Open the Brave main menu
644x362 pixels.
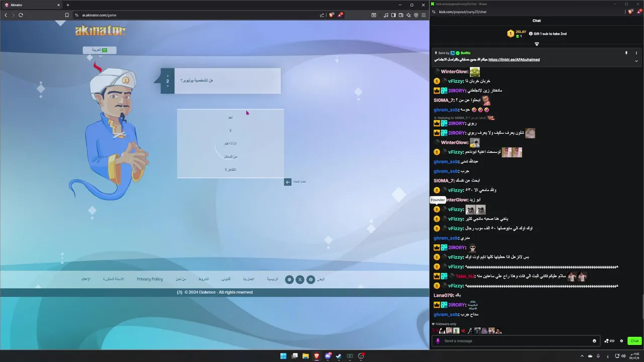pyautogui.click(x=424, y=15)
